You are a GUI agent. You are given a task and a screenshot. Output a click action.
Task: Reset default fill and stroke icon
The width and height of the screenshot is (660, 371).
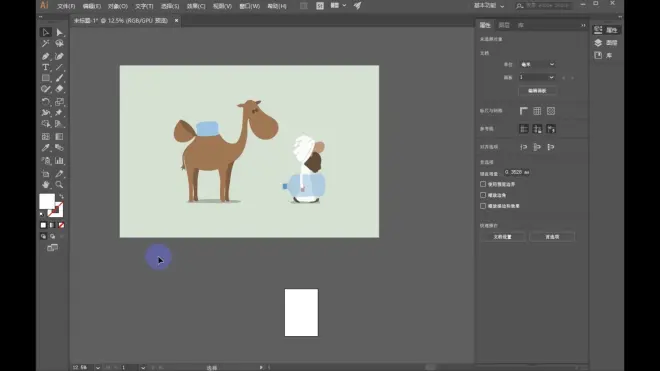pyautogui.click(x=42, y=215)
